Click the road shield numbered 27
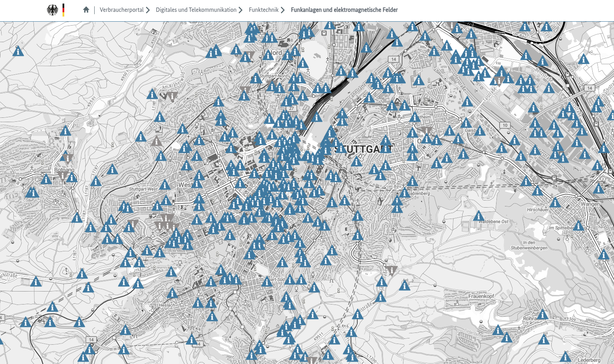The image size is (614, 364). click(x=291, y=108)
